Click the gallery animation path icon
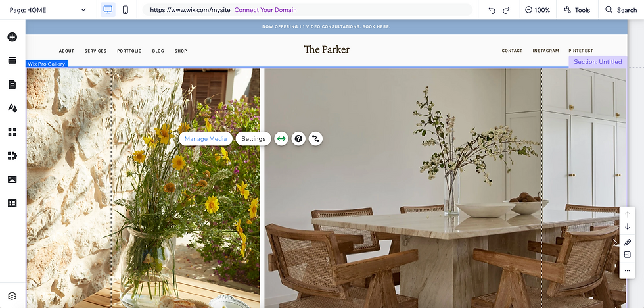This screenshot has width=644, height=308. tap(315, 139)
